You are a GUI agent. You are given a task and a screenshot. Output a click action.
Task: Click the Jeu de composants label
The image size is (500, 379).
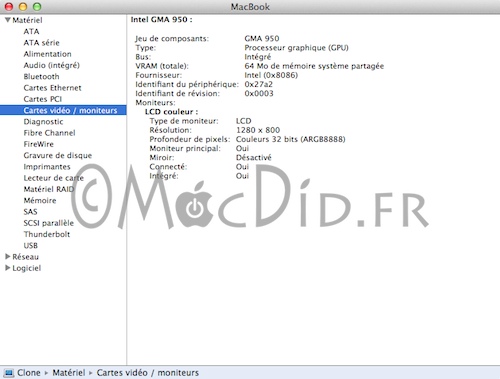click(172, 38)
